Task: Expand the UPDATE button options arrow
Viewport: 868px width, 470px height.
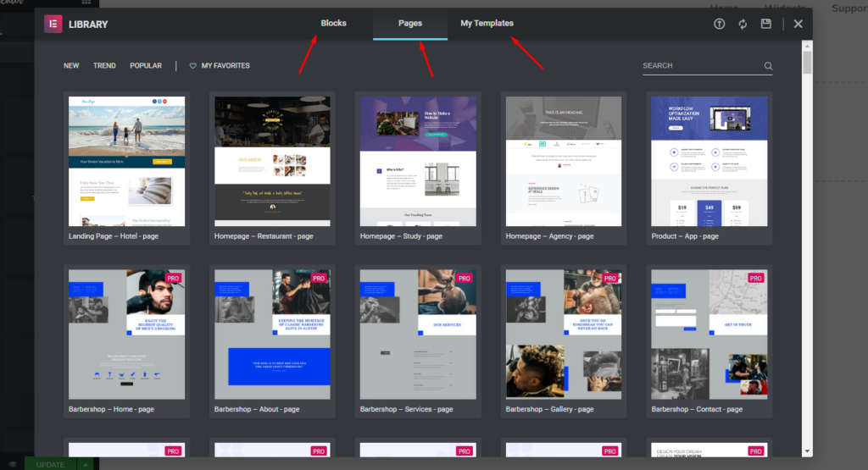Action: pos(86,464)
